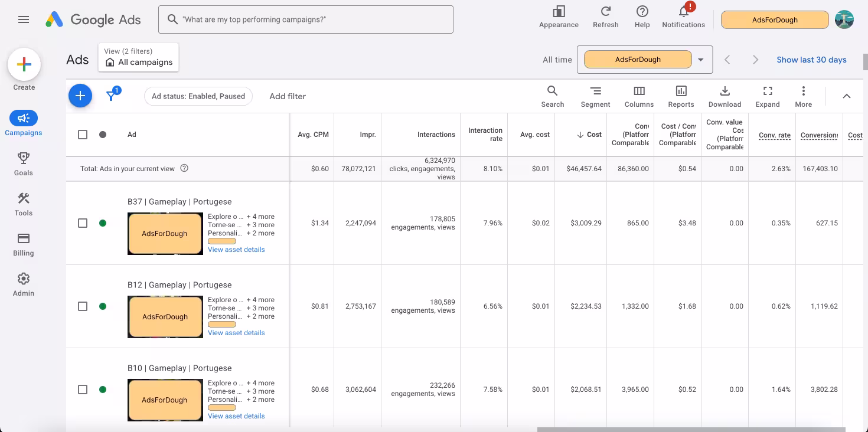Screen dimensions: 868x432
Task: Sort by Cost / Conv column header
Action: pyautogui.click(x=678, y=135)
